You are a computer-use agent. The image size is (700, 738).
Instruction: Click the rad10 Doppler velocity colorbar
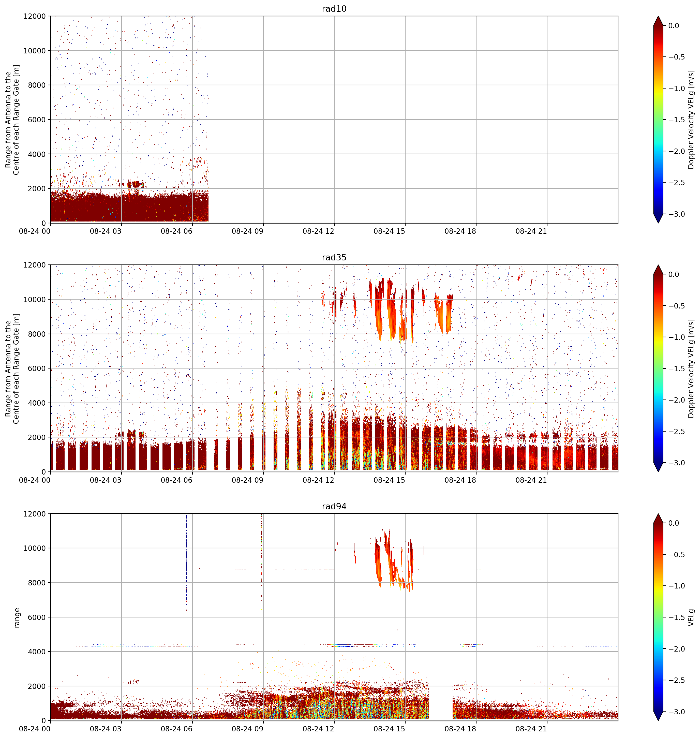click(x=658, y=119)
